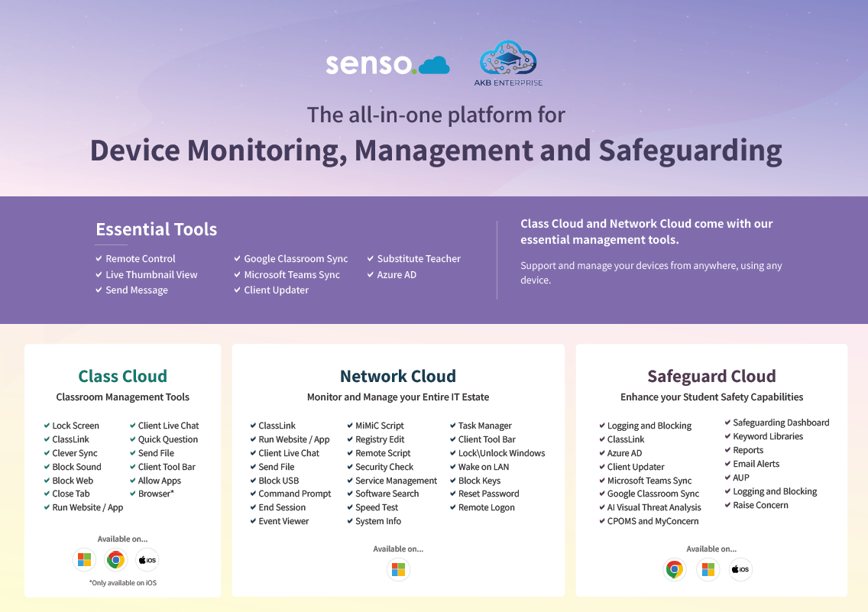Viewport: 868px width, 612px height.
Task: Click 'Block USB' in Network Cloud
Action: (x=278, y=481)
